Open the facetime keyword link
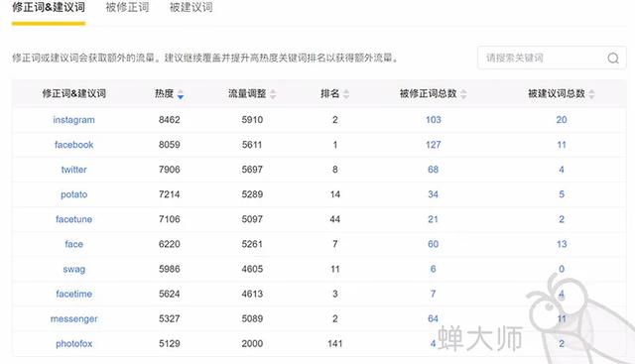 coord(73,294)
